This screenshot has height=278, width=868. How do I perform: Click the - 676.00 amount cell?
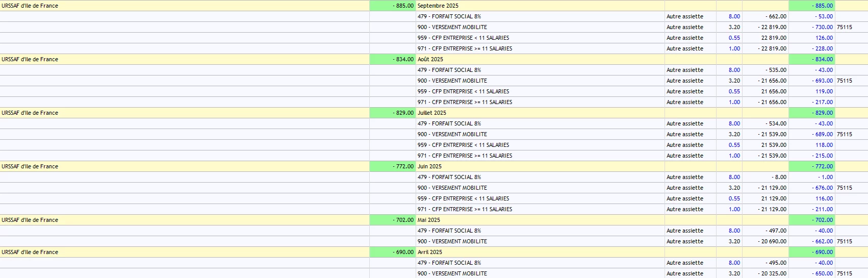point(812,188)
